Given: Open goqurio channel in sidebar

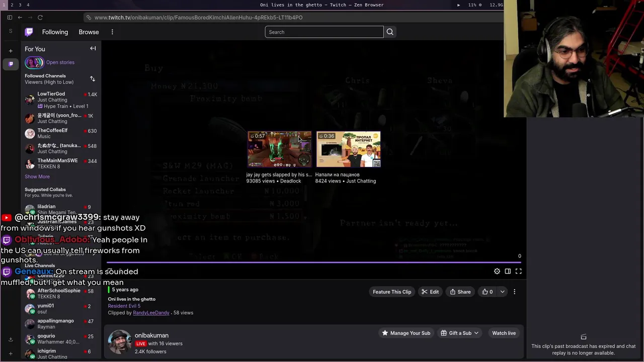Looking at the screenshot, I should coord(61,339).
